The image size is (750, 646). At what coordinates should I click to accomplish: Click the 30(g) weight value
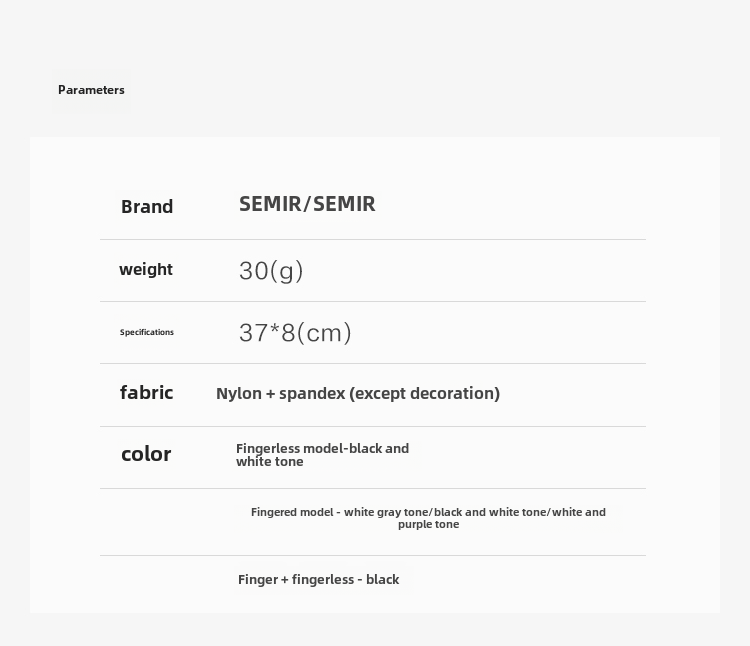pyautogui.click(x=271, y=271)
